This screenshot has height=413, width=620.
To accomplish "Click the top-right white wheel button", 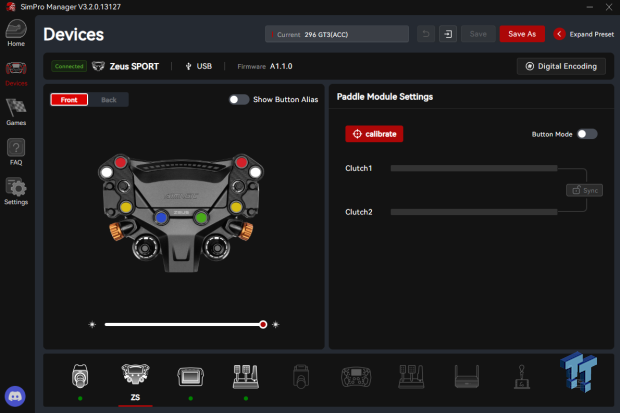I will [255, 172].
